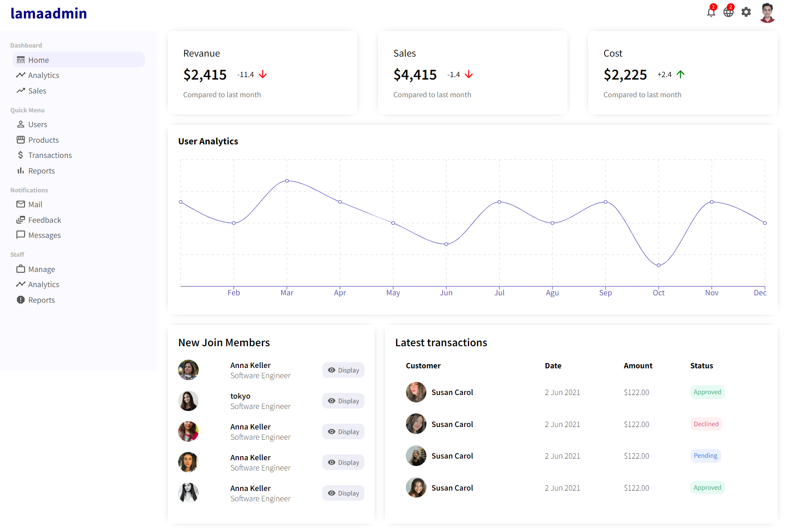Click the Home table icon
The width and height of the screenshot is (788, 532).
21,60
